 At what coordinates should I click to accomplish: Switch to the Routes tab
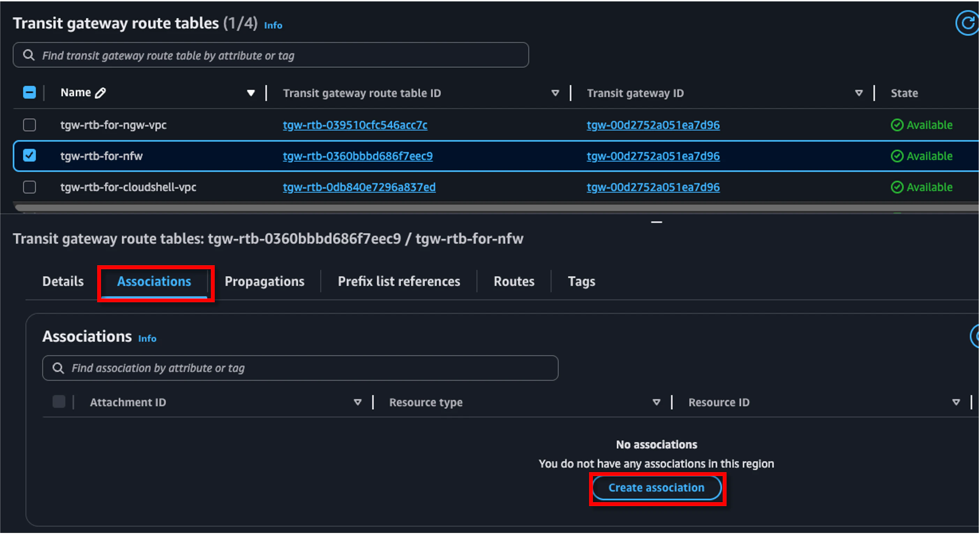coord(514,282)
